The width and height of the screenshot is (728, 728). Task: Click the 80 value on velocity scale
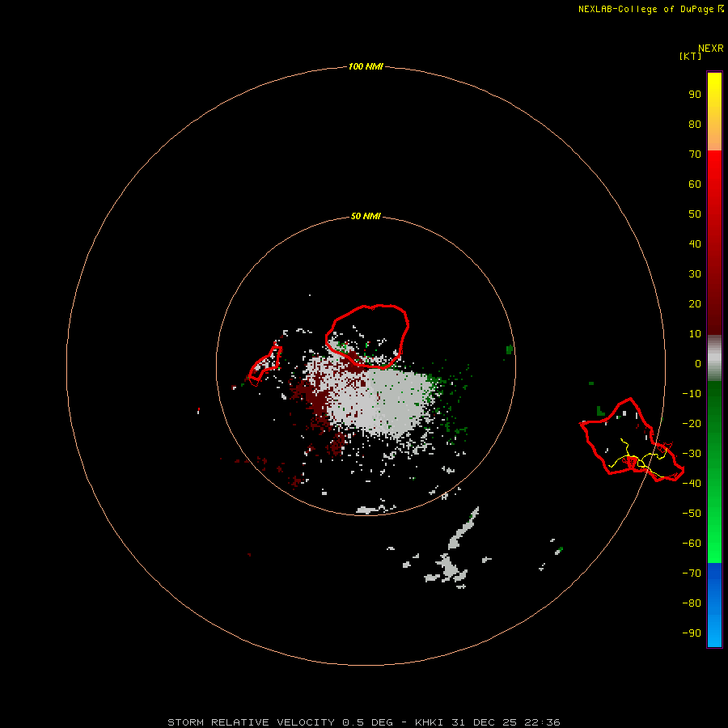point(695,124)
